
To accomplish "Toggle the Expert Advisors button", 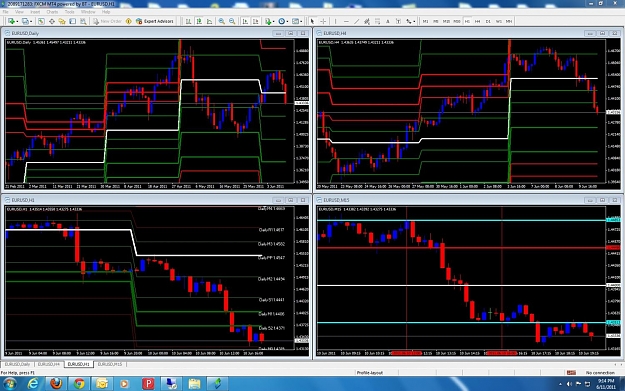I will [x=154, y=21].
